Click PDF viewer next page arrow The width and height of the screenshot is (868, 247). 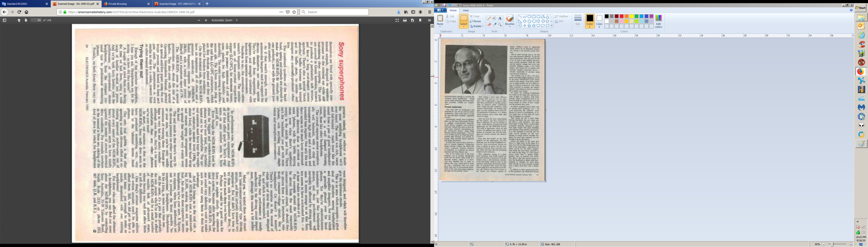click(26, 20)
